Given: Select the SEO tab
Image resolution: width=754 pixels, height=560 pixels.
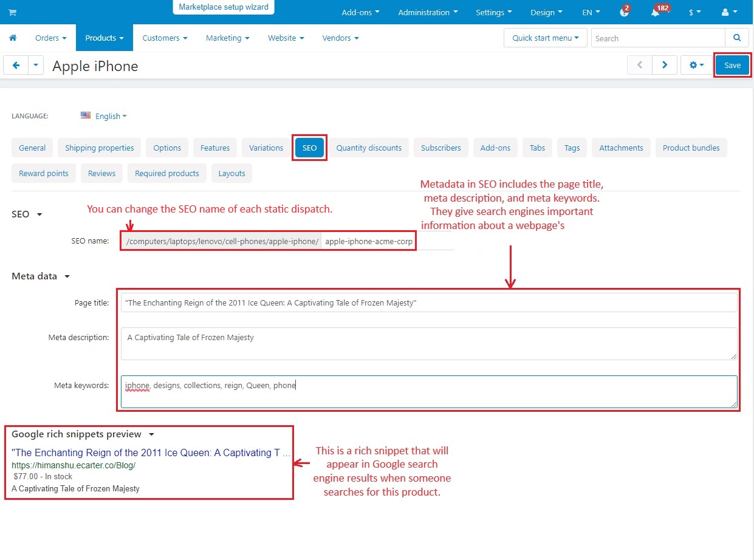Looking at the screenshot, I should [309, 148].
